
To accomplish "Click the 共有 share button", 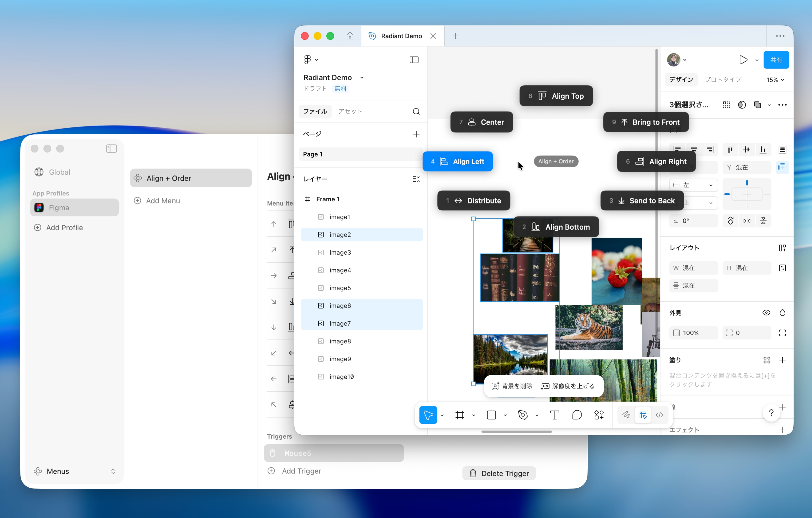I will click(x=776, y=59).
